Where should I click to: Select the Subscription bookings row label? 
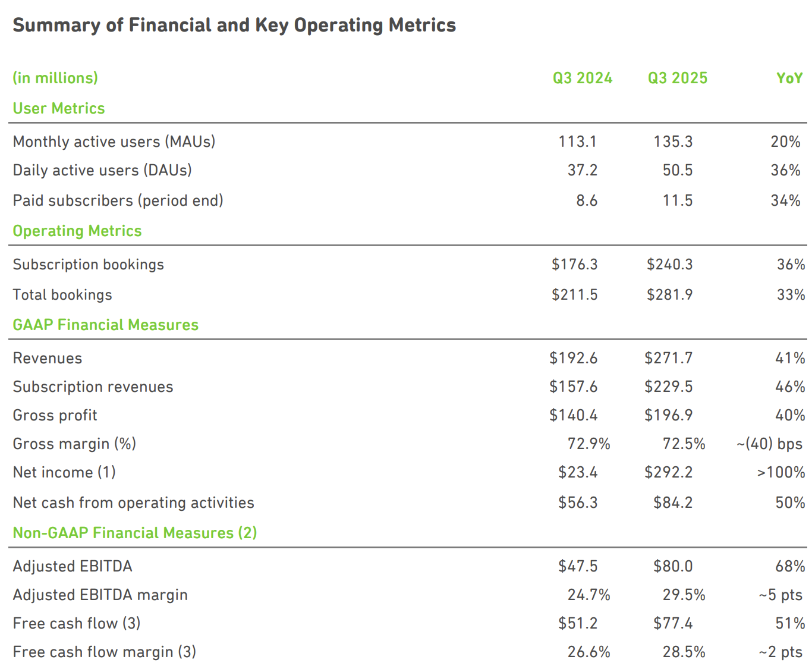[89, 265]
